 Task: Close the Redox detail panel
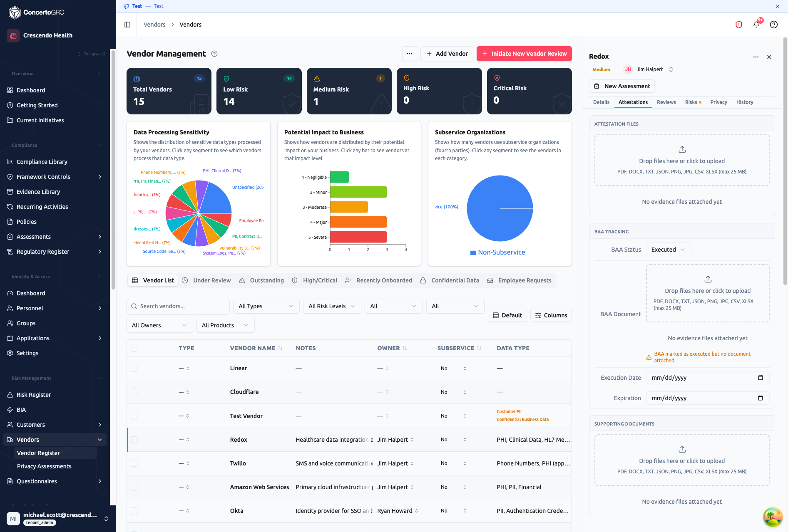point(769,57)
